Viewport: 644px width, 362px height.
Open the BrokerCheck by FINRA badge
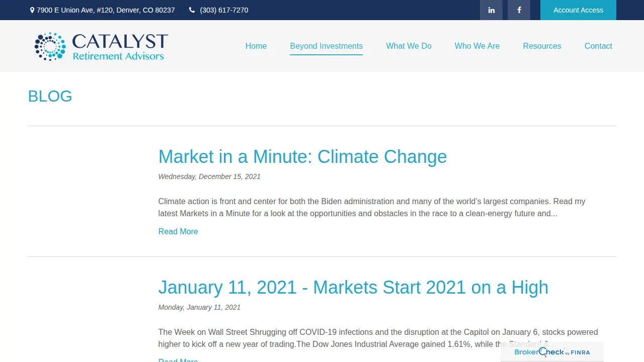pyautogui.click(x=552, y=352)
